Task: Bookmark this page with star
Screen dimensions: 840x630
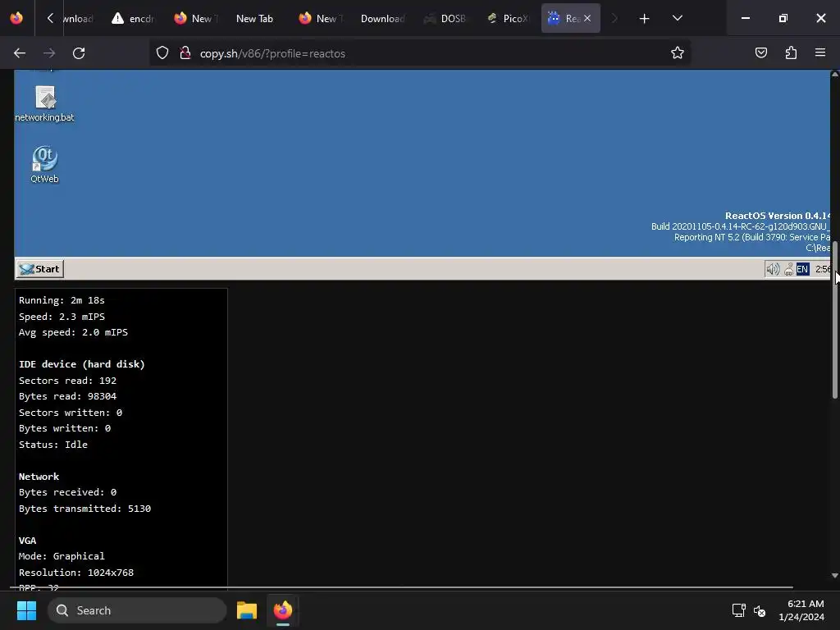Action: click(x=677, y=53)
